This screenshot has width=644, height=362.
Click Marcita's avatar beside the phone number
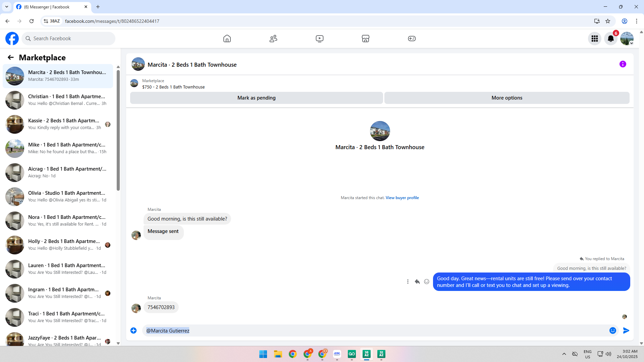coord(136,308)
